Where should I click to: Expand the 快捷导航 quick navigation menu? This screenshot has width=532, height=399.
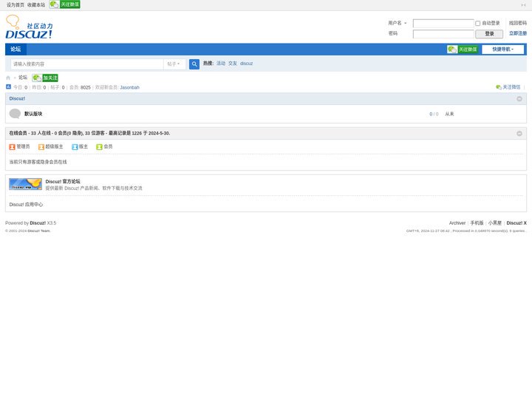(x=503, y=50)
